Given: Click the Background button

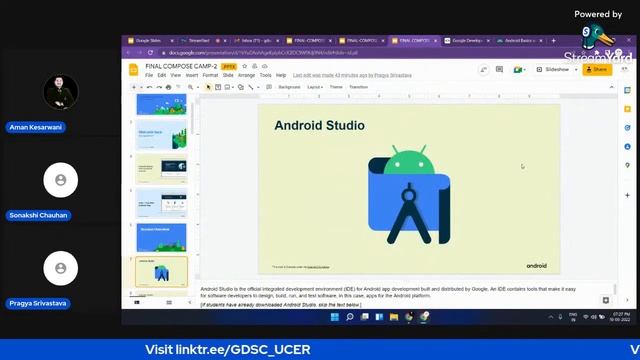Looking at the screenshot, I should 289,87.
